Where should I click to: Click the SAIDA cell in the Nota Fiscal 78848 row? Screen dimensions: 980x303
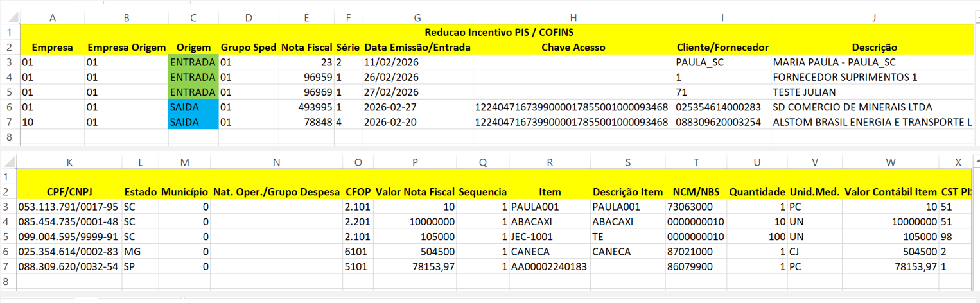[x=193, y=121]
